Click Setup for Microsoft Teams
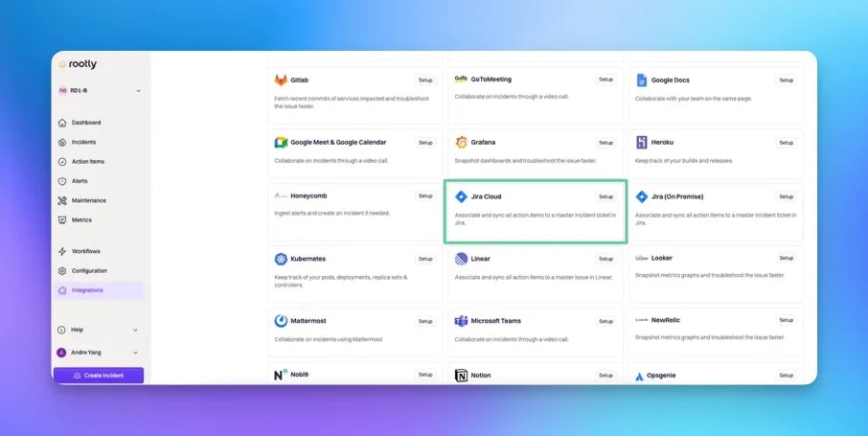 (605, 321)
